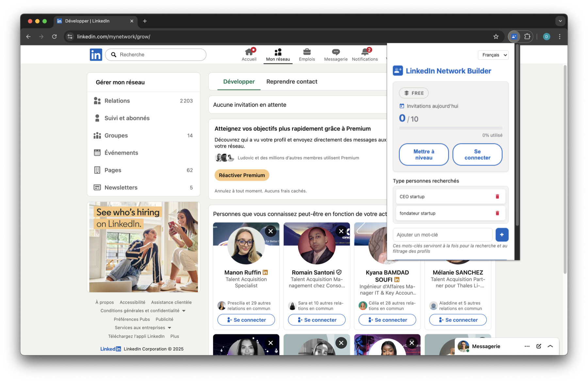Open Préférences Pubs link
This screenshot has height=382, width=588.
coord(132,319)
